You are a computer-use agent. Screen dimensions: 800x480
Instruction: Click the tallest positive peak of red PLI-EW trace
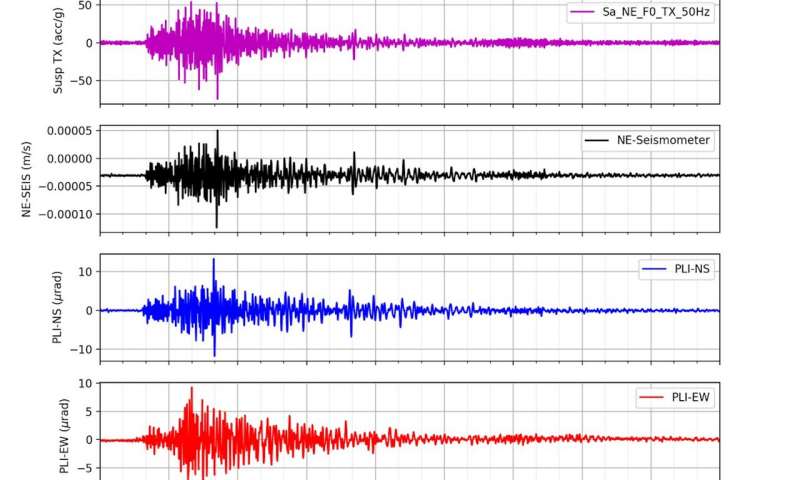(x=191, y=388)
